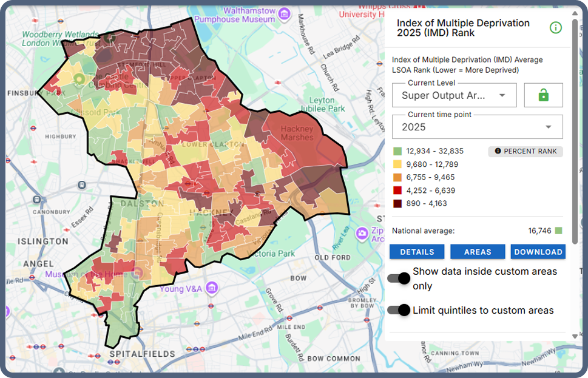Click the dark red 890 - 4,163 swatch
The image size is (588, 378).
tap(397, 203)
